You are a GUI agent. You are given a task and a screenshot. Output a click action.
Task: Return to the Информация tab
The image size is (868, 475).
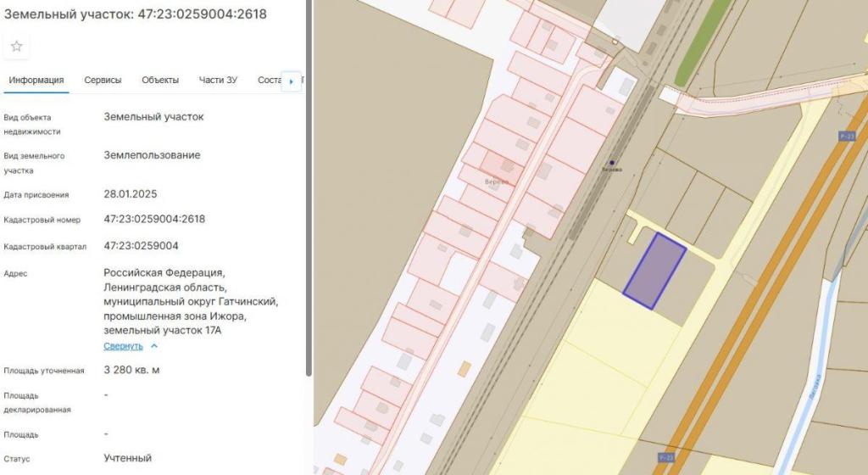coord(36,81)
